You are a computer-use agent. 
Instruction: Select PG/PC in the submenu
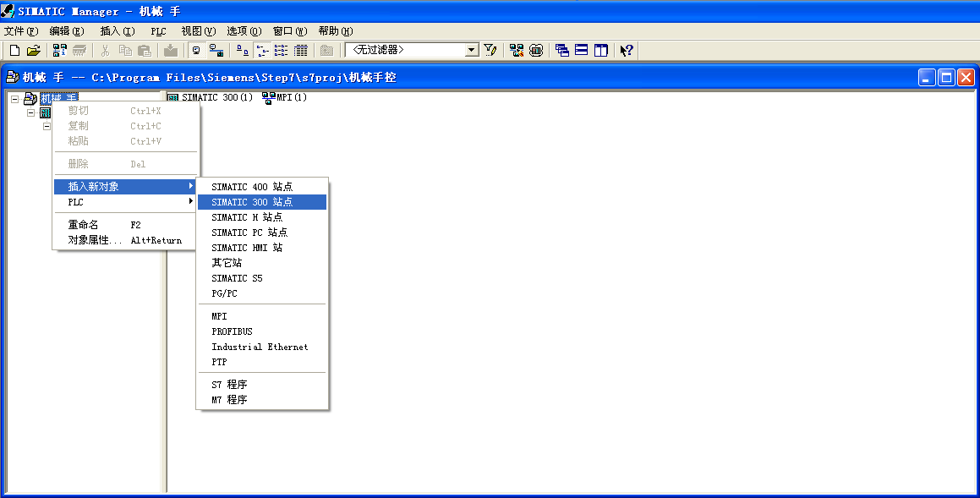tap(262, 293)
